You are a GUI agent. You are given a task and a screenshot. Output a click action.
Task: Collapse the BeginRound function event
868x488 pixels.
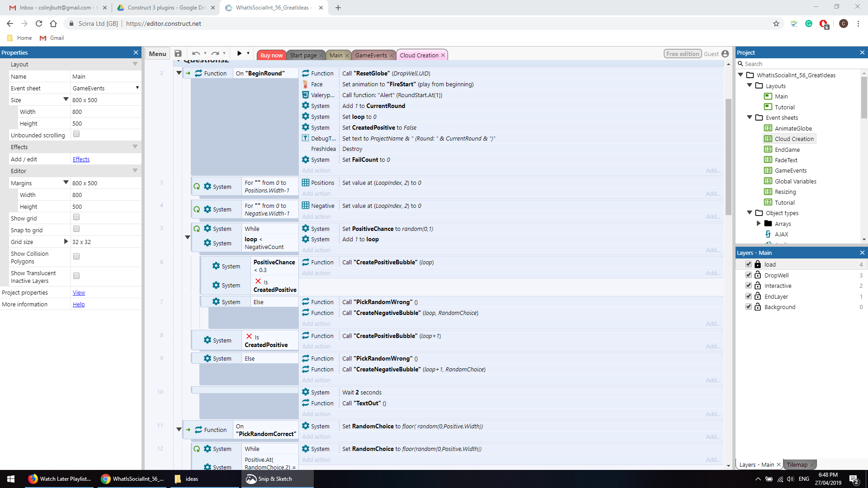[x=179, y=73]
